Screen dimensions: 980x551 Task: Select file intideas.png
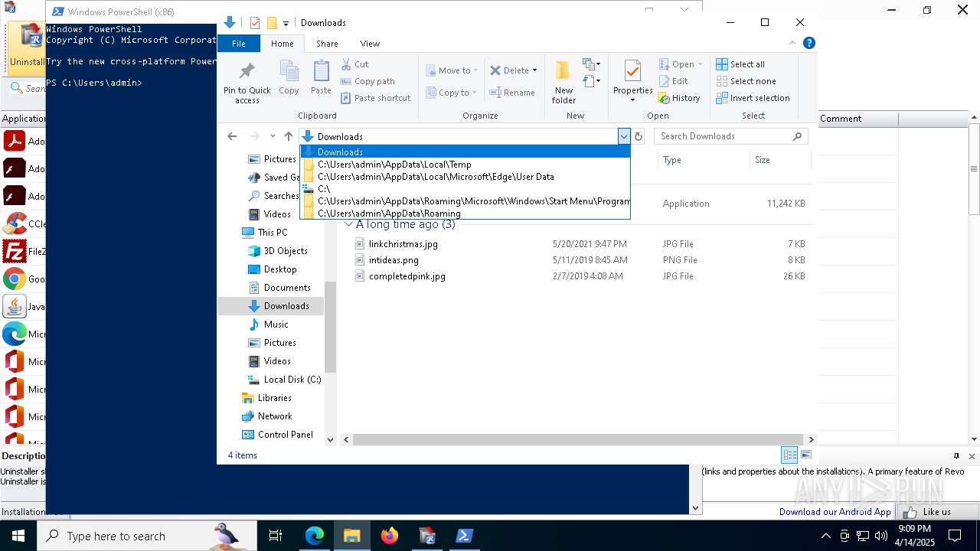(394, 259)
